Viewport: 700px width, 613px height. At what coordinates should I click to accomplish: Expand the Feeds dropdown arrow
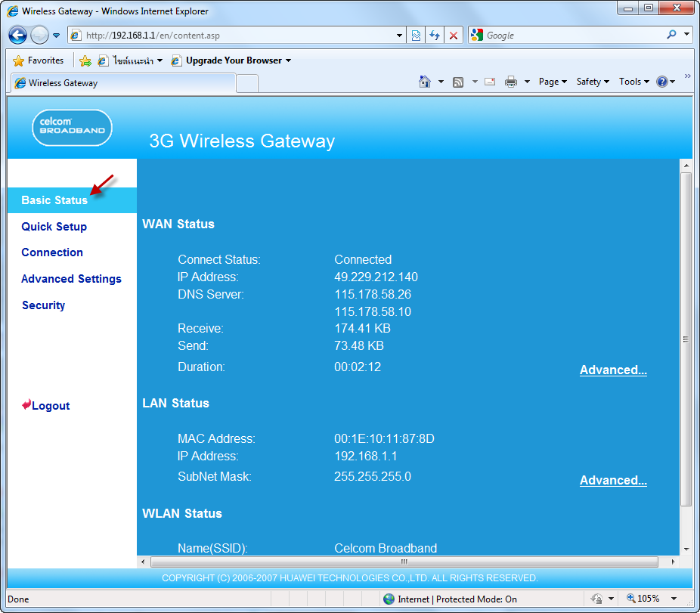point(475,82)
